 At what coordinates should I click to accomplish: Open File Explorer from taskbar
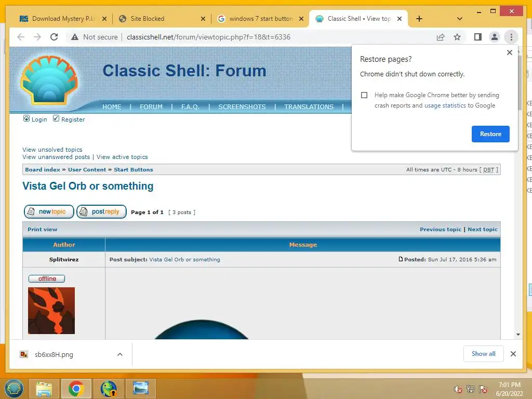coord(44,389)
